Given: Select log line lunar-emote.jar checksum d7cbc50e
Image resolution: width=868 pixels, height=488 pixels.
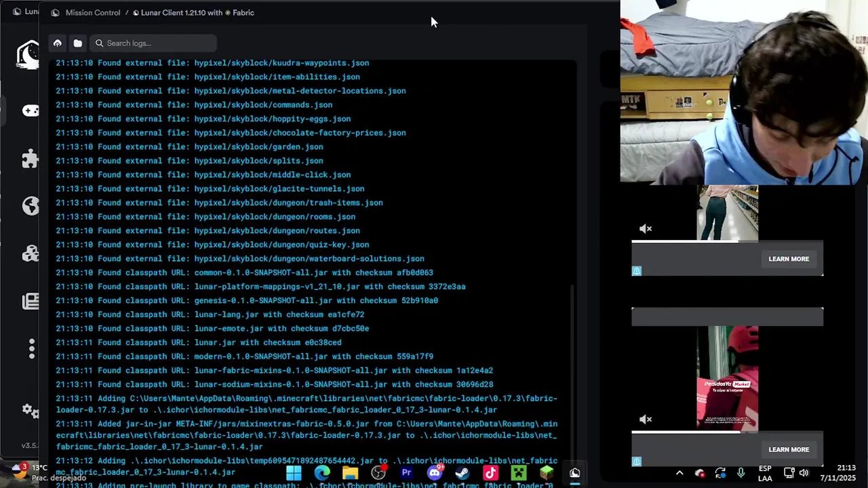Looking at the screenshot, I should tap(212, 329).
